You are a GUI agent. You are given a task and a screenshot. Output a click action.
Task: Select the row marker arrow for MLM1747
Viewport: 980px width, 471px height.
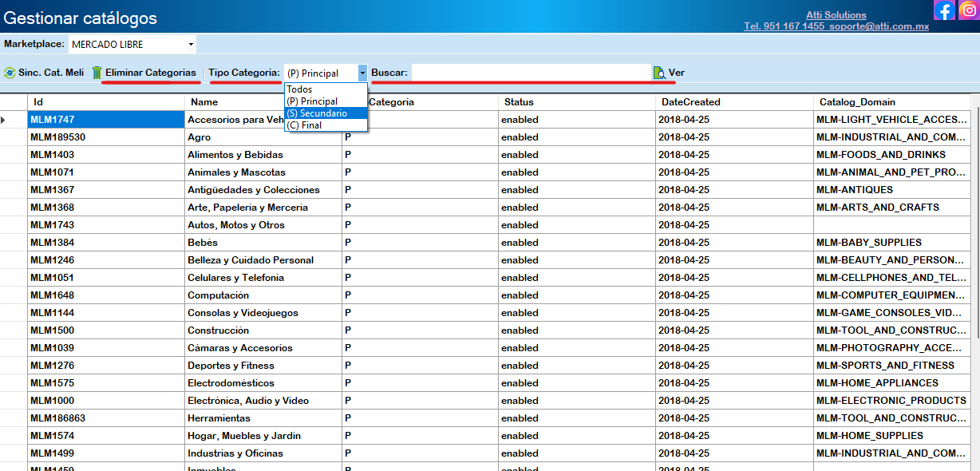tap(4, 120)
